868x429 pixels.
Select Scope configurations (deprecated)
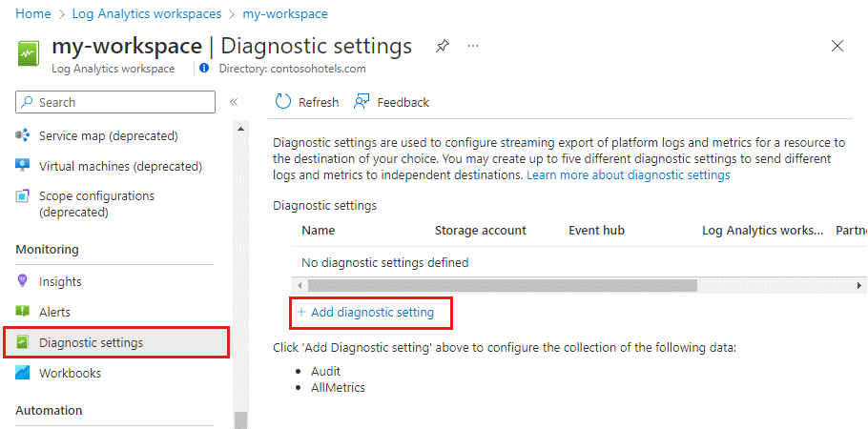(x=96, y=204)
